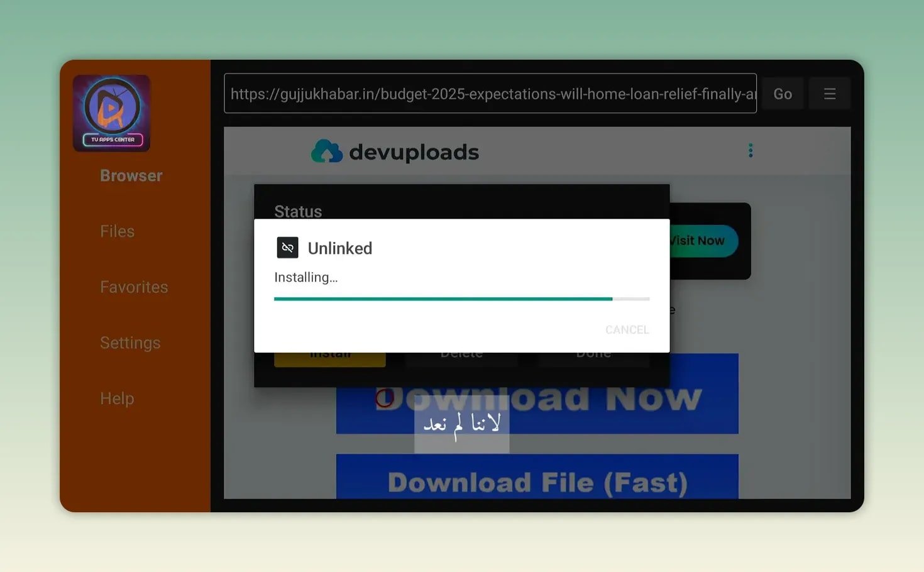This screenshot has height=572, width=924.
Task: Focus the URL address field
Action: [490, 94]
